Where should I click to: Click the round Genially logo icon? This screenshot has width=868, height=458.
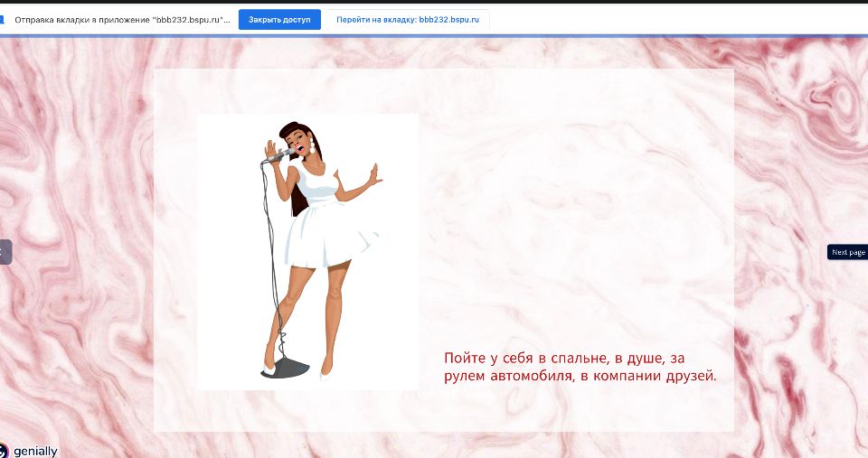[4, 450]
